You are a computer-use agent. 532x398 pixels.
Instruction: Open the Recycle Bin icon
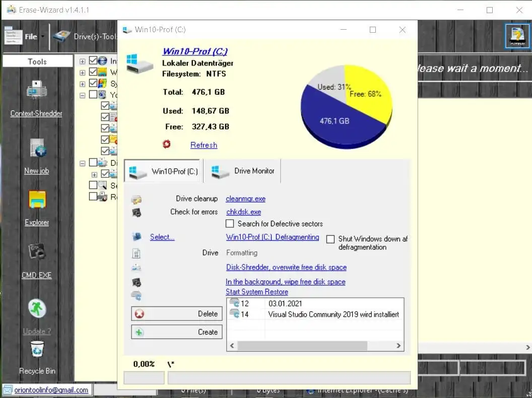[x=37, y=349]
